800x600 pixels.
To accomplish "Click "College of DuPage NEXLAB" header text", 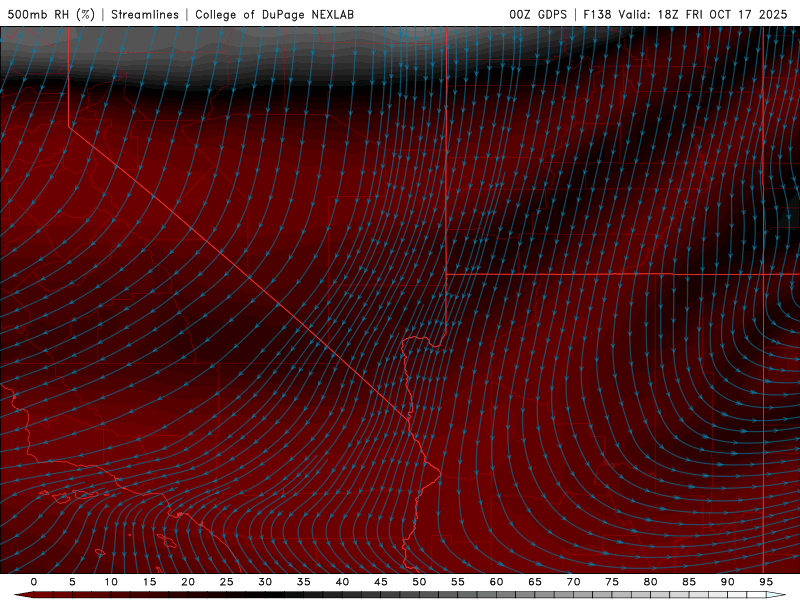I will coord(274,14).
